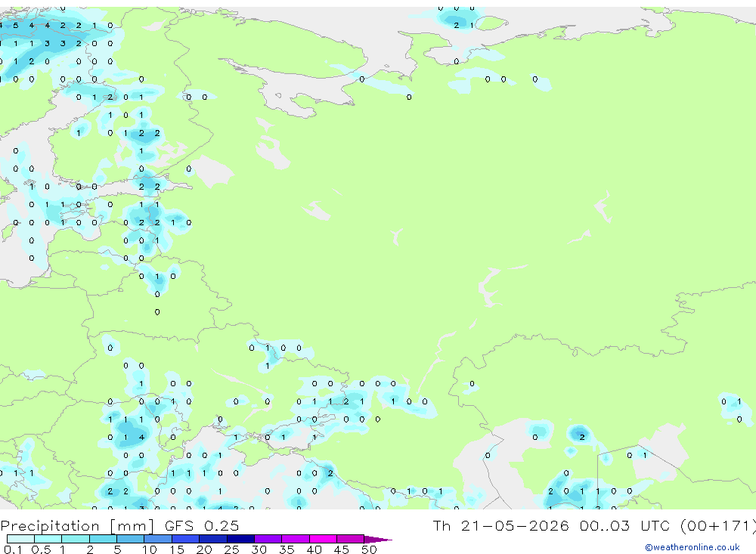Click the '(00+171)' forecast offset text

point(717,526)
